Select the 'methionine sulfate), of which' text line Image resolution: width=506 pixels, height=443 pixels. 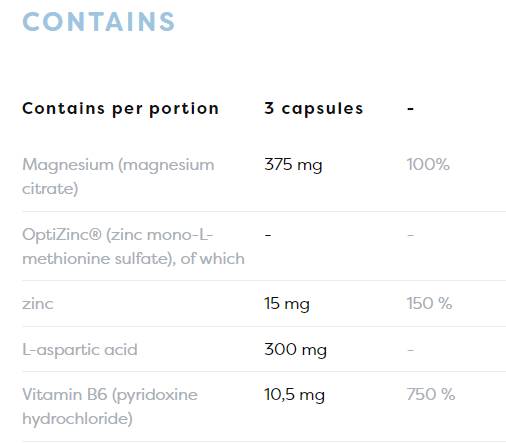(x=133, y=259)
